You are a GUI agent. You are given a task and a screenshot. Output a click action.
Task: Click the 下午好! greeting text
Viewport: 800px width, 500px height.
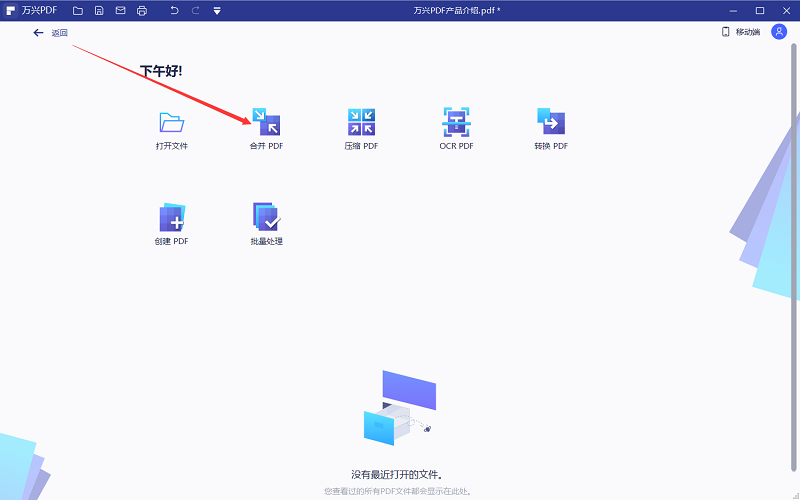[x=161, y=71]
